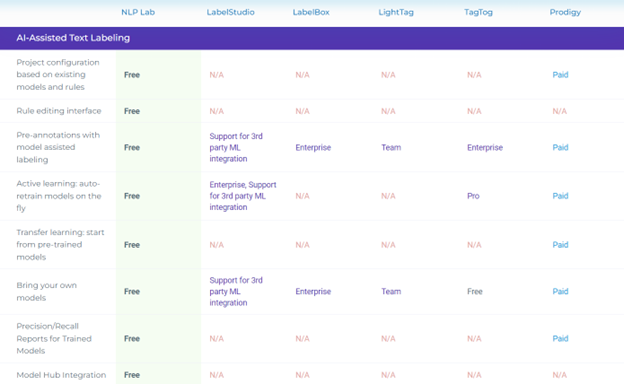Click TagTog 'N/A' in Precision/Recall Reports row
Viewport: 624px width, 384px height.
(474, 338)
